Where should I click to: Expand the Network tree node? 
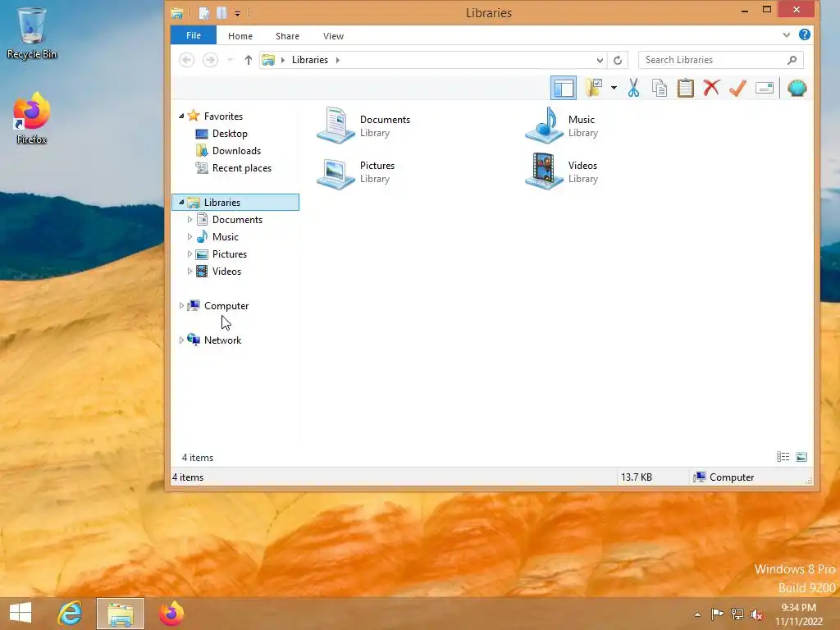(181, 340)
